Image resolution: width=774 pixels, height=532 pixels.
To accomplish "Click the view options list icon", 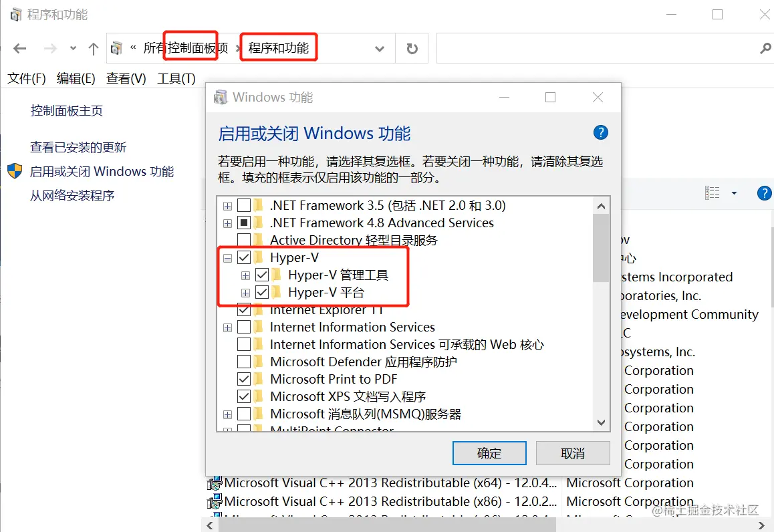I will click(713, 193).
